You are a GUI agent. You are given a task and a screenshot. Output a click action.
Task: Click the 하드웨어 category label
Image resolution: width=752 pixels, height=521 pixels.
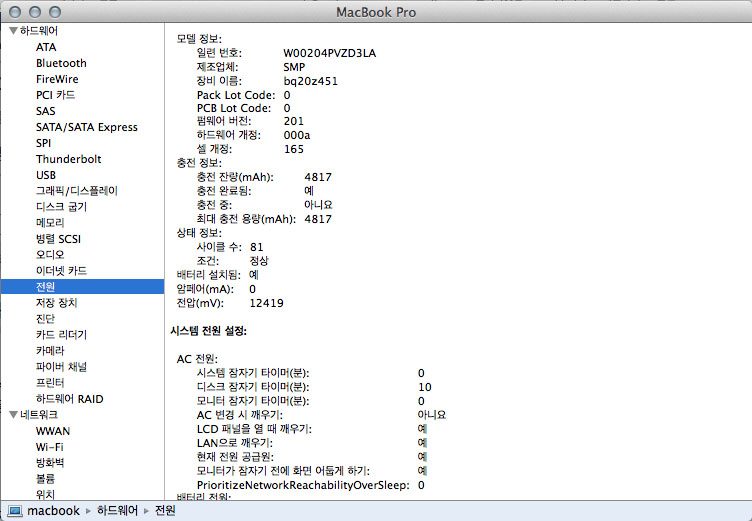[x=39, y=31]
